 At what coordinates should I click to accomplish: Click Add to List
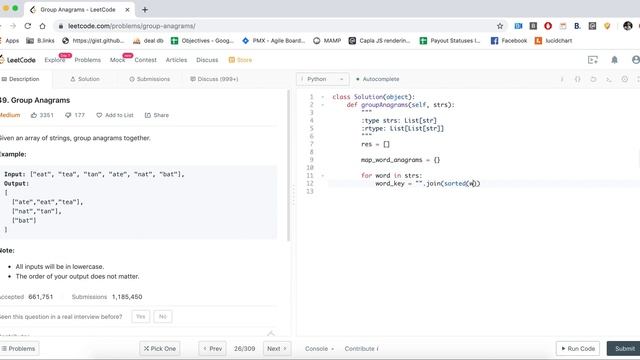click(x=115, y=115)
